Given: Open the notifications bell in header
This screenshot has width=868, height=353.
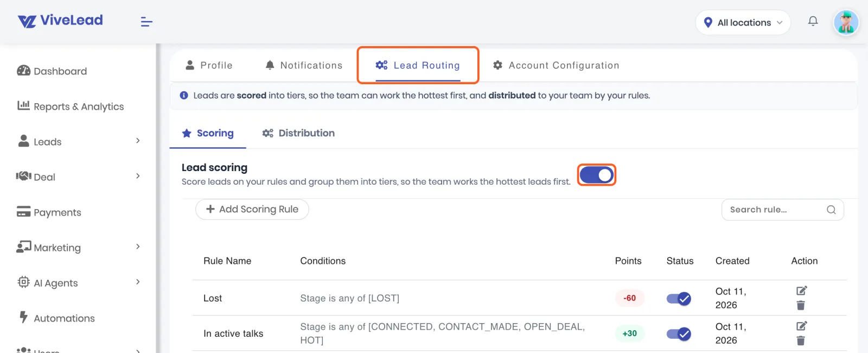Looking at the screenshot, I should [x=813, y=21].
